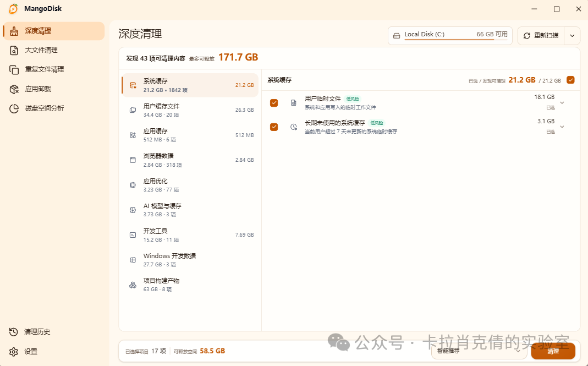Open the Local Disk (C:) drive selector
This screenshot has height=366, width=588.
pyautogui.click(x=450, y=36)
